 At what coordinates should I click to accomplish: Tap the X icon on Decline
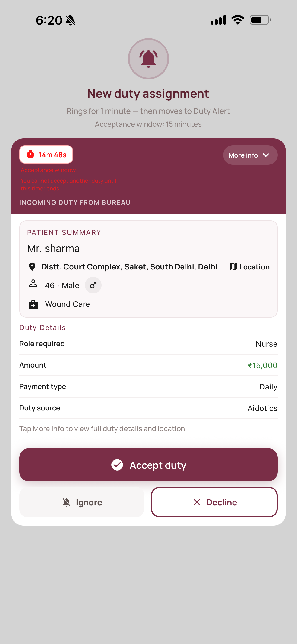(197, 502)
